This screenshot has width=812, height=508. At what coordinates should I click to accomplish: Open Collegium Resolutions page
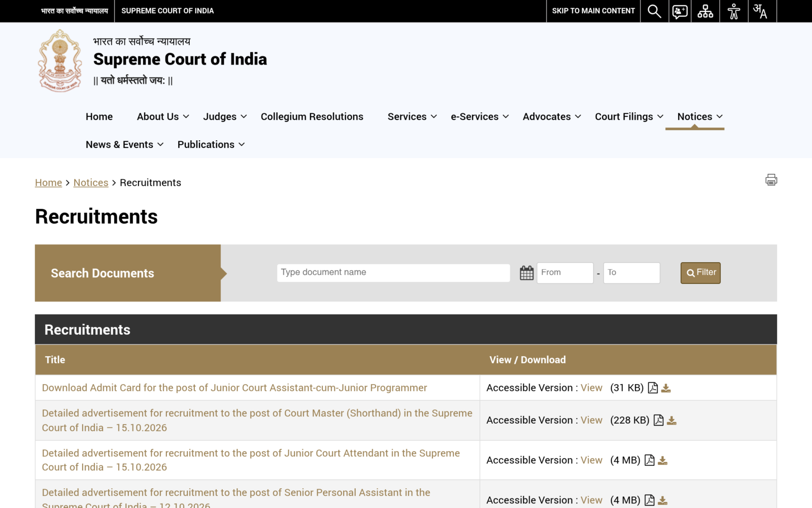pyautogui.click(x=312, y=116)
